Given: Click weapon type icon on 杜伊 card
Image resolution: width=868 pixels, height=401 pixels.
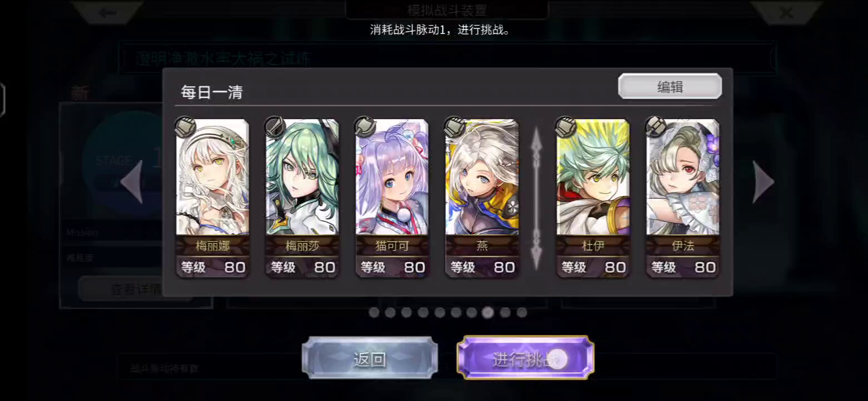Looking at the screenshot, I should click(565, 128).
